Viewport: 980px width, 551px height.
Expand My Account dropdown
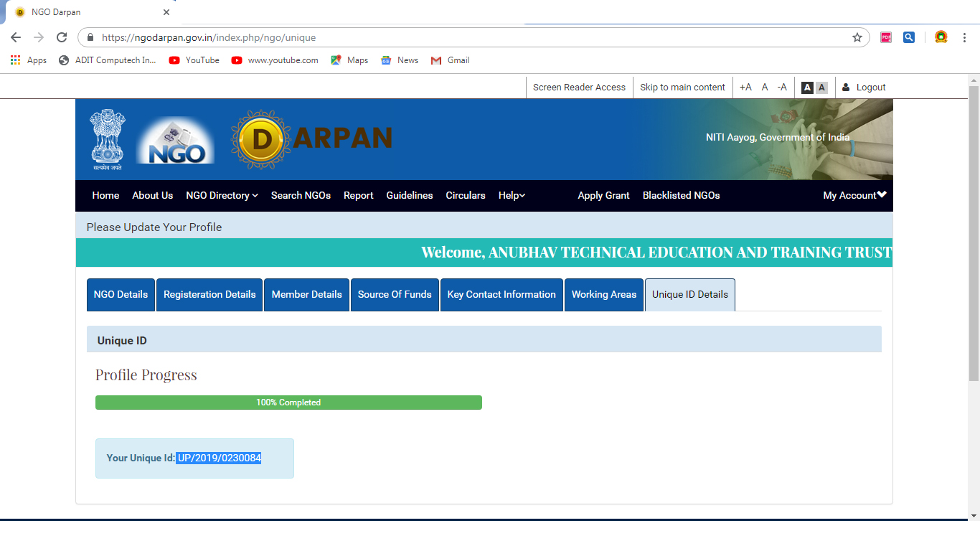coord(854,195)
